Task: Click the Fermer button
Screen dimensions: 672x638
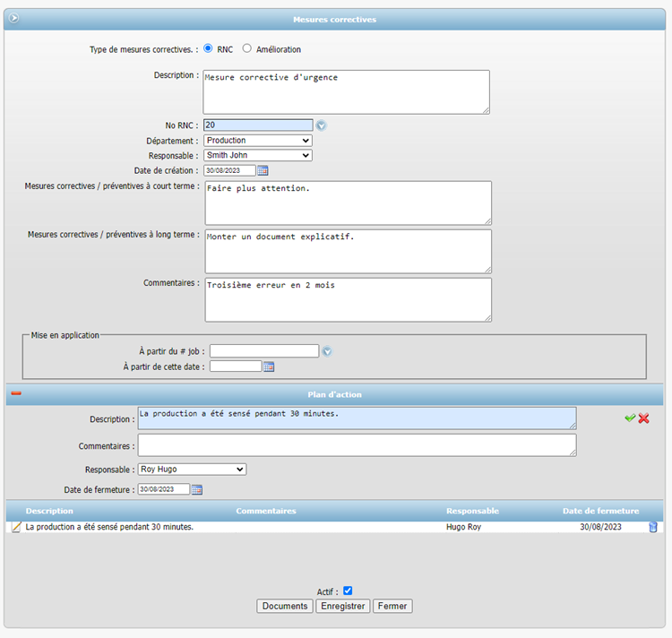Action: [x=392, y=606]
